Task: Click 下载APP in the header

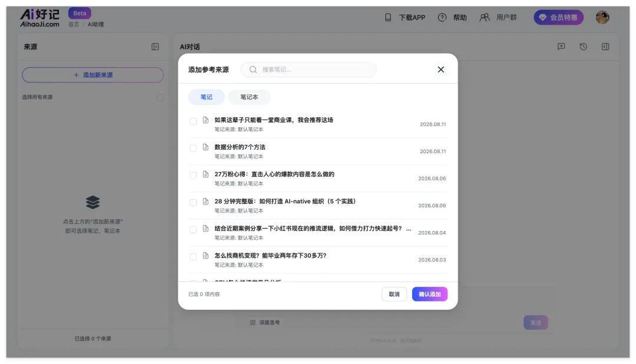Action: point(412,18)
